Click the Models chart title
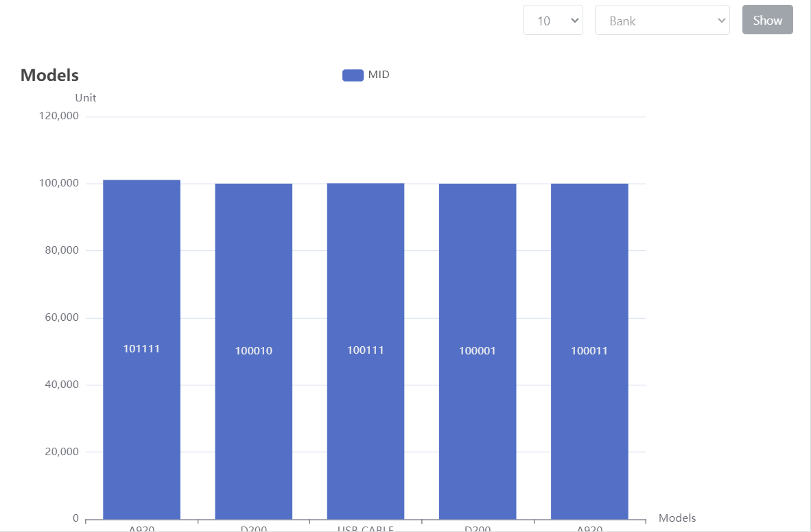Screen dimensions: 811x532 tap(49, 75)
